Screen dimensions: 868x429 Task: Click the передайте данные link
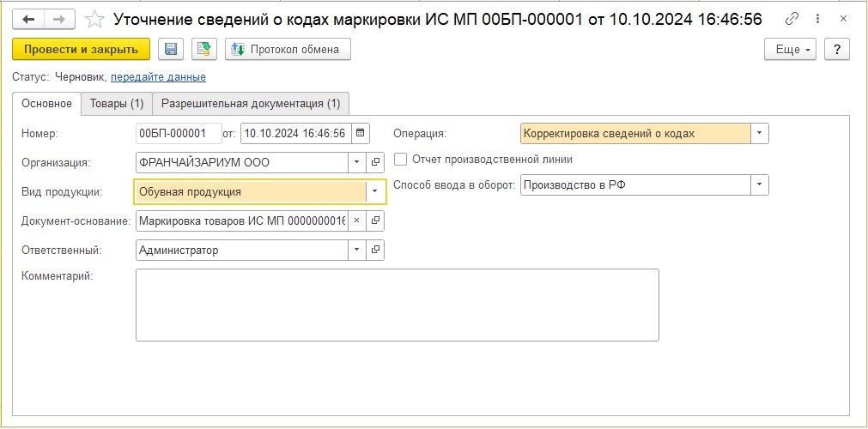click(158, 77)
